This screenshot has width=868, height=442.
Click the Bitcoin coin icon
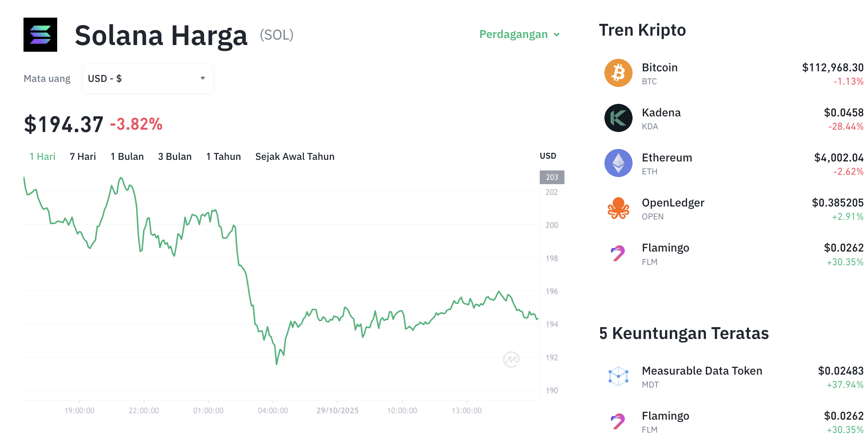pyautogui.click(x=618, y=73)
